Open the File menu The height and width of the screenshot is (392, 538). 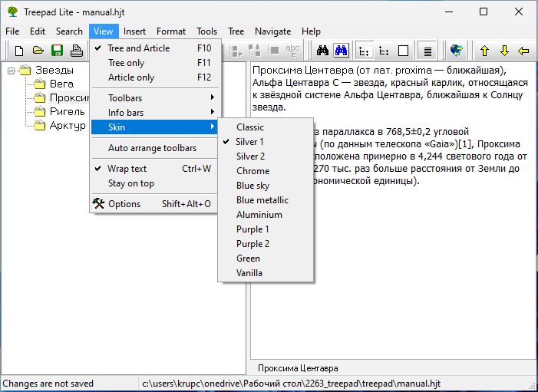coord(12,31)
